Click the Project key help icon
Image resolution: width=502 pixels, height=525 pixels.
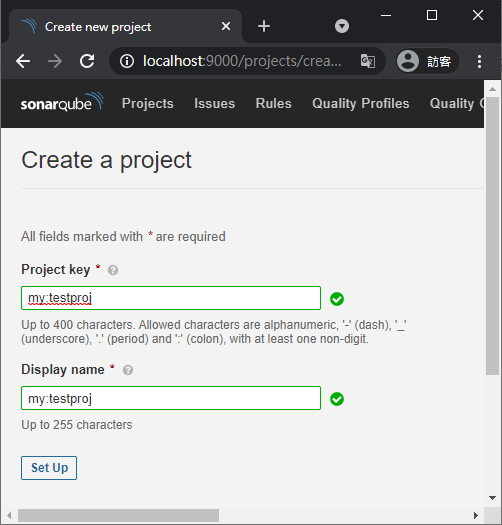113,270
